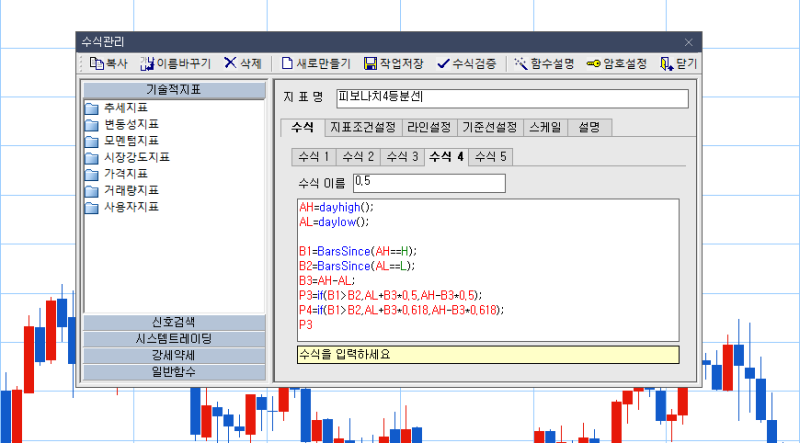Click the 닫기 door icon
Image resolution: width=800 pixels, height=443 pixels.
click(x=666, y=64)
